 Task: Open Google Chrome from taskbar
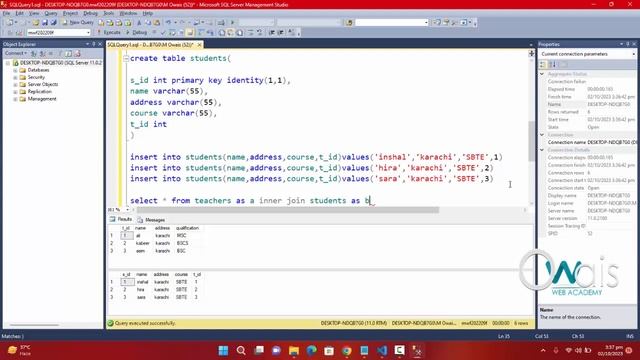347,351
